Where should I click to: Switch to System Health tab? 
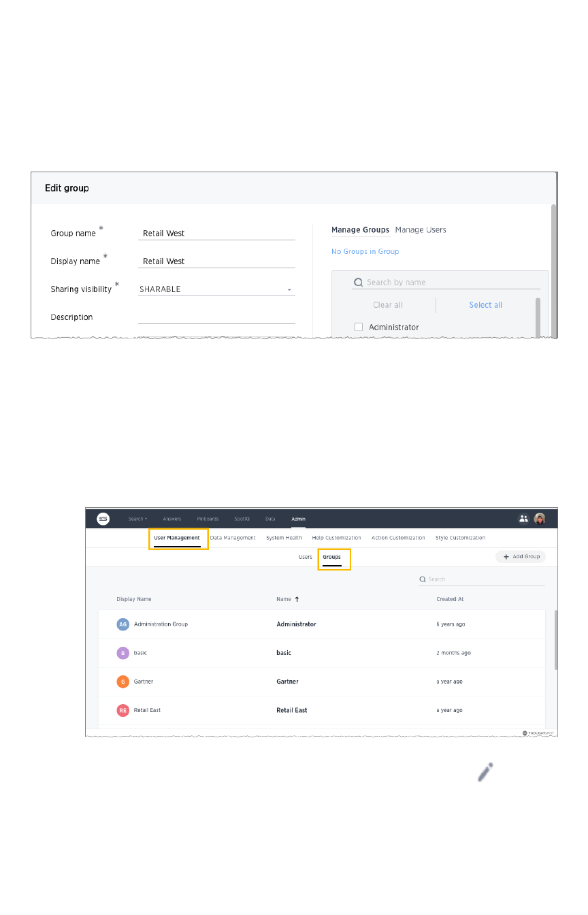284,538
